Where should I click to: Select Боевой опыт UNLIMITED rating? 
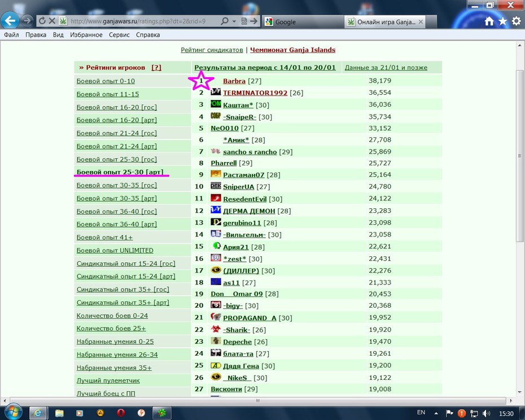coord(115,251)
